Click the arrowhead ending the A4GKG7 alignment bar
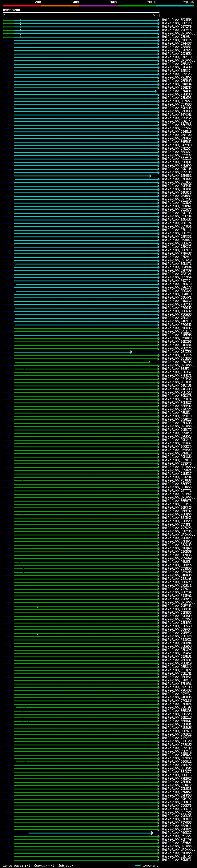 coord(152,833)
